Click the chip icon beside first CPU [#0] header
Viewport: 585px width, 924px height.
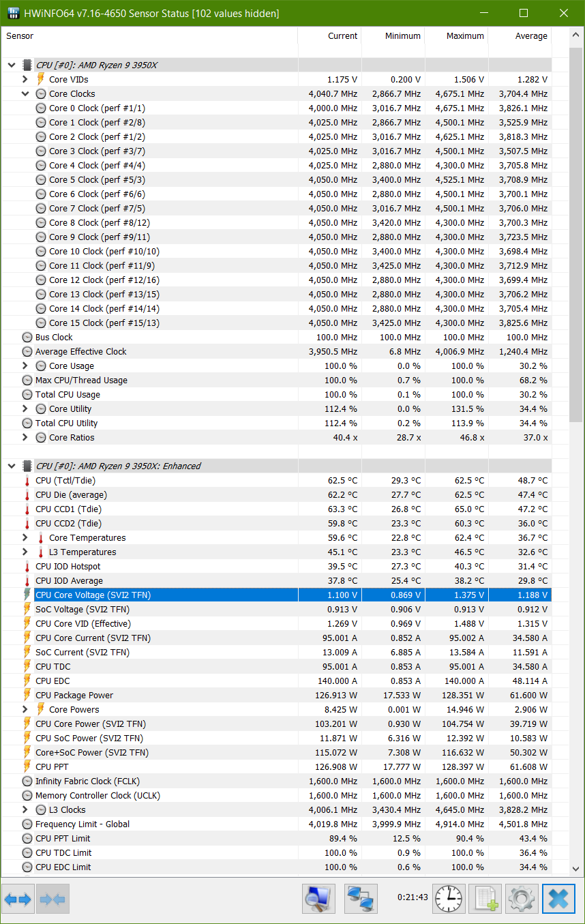pyautogui.click(x=27, y=65)
